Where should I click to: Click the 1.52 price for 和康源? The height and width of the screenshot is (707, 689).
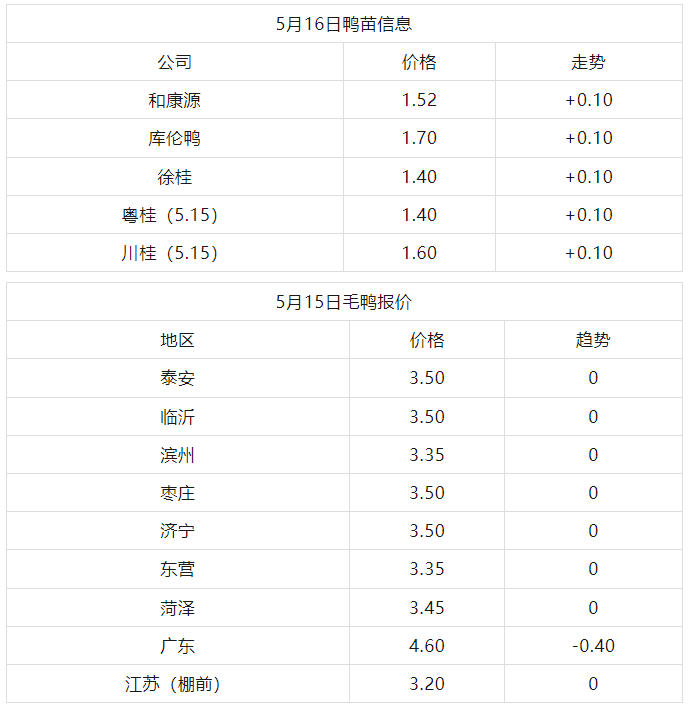pyautogui.click(x=419, y=100)
